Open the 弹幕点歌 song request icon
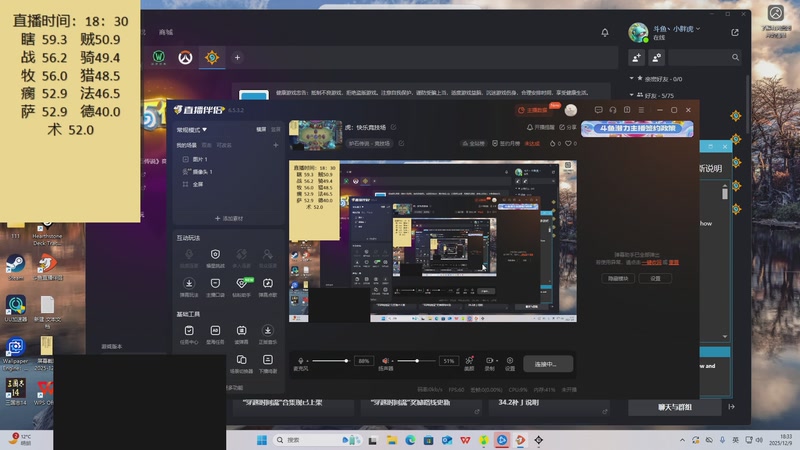 (268, 283)
